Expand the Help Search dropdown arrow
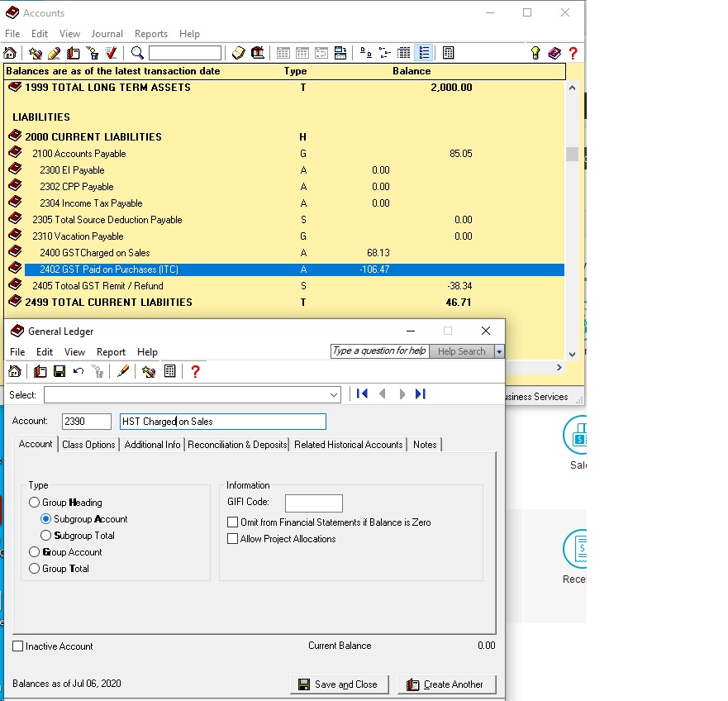728x701 pixels. point(499,351)
